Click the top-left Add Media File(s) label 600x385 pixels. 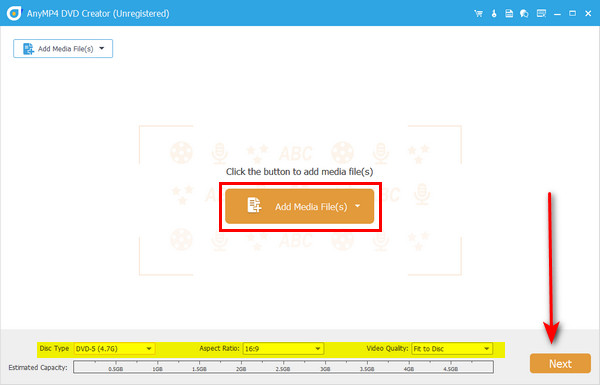(x=65, y=49)
